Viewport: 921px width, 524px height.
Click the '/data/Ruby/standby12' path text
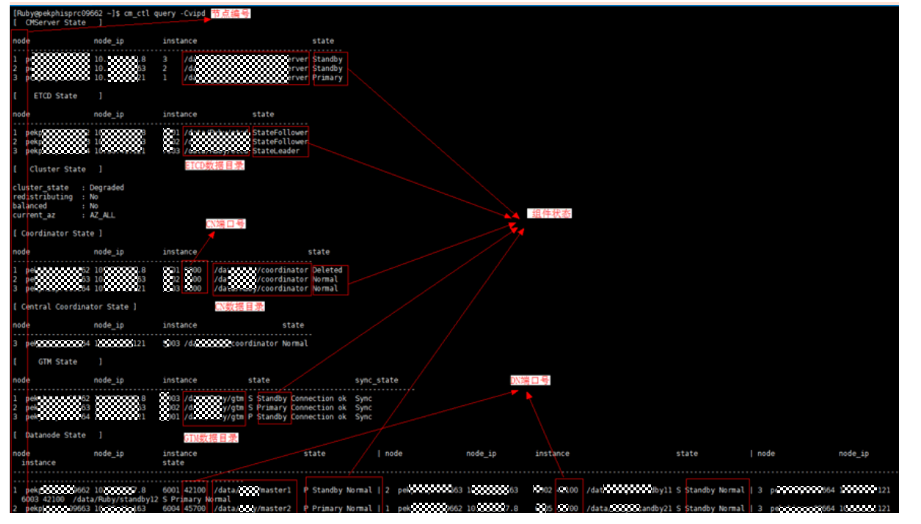click(116, 499)
